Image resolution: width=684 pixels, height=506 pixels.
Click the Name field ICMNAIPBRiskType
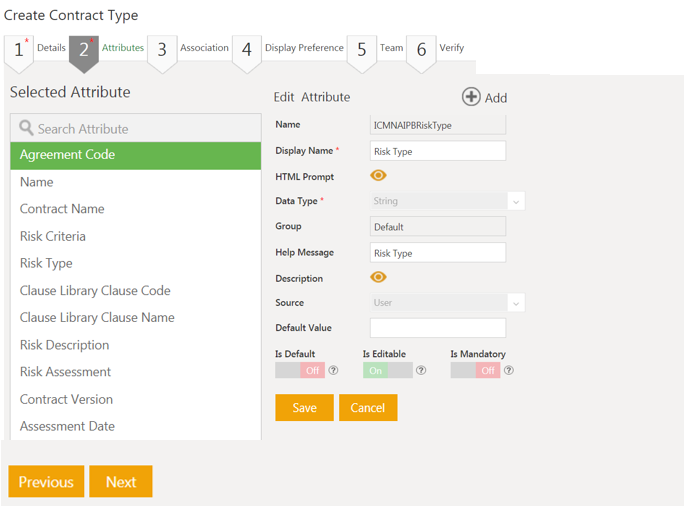coord(438,125)
